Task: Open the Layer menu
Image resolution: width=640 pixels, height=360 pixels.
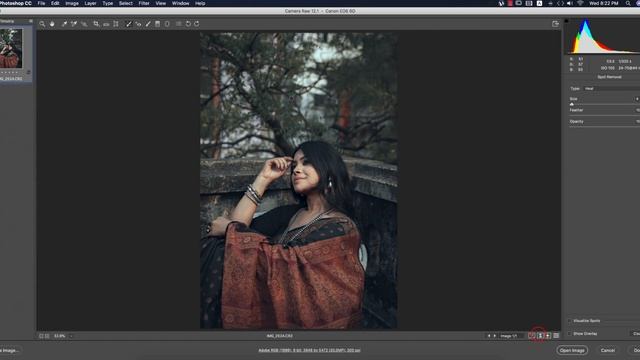Action: point(90,3)
